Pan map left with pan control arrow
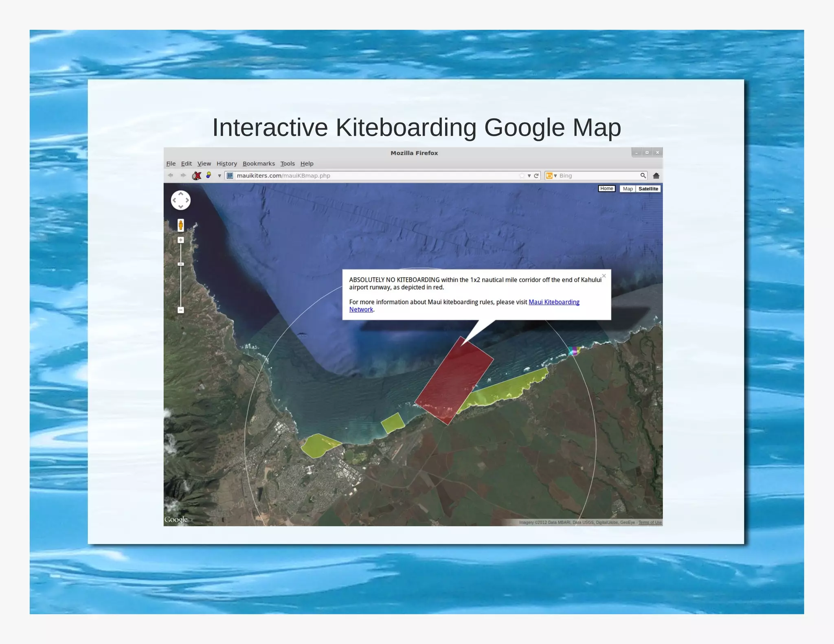This screenshot has height=644, width=834. click(174, 200)
